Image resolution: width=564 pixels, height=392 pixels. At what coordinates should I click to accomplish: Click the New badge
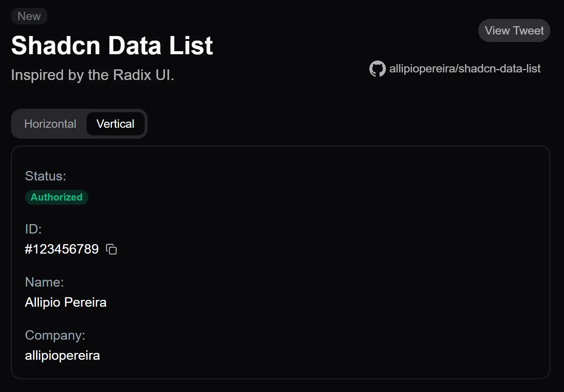tap(29, 16)
